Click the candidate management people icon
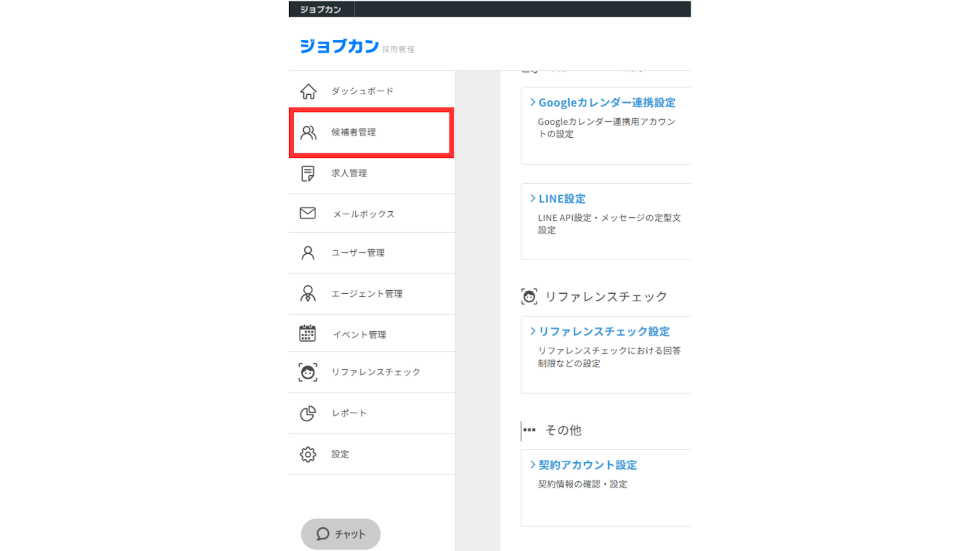980x551 pixels. point(308,132)
